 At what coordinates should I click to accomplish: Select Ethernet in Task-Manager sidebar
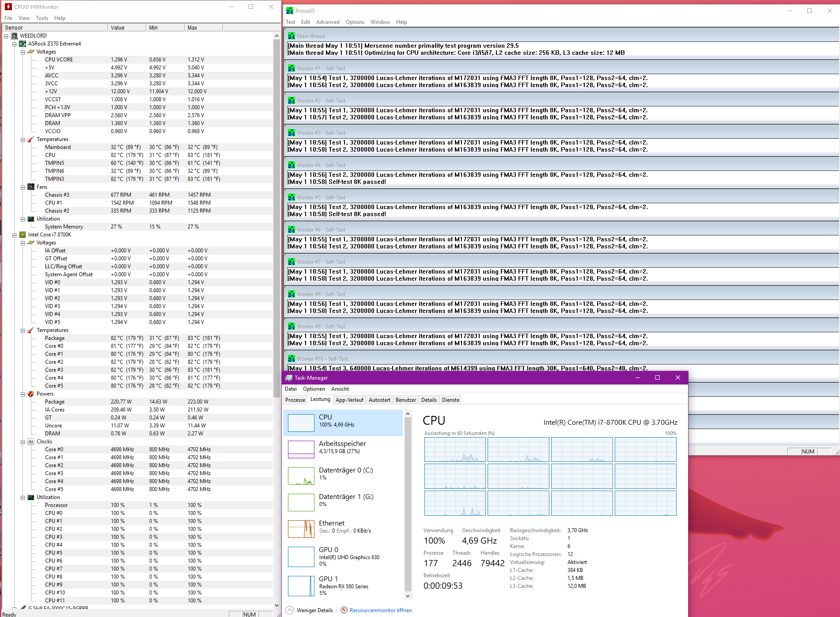343,529
